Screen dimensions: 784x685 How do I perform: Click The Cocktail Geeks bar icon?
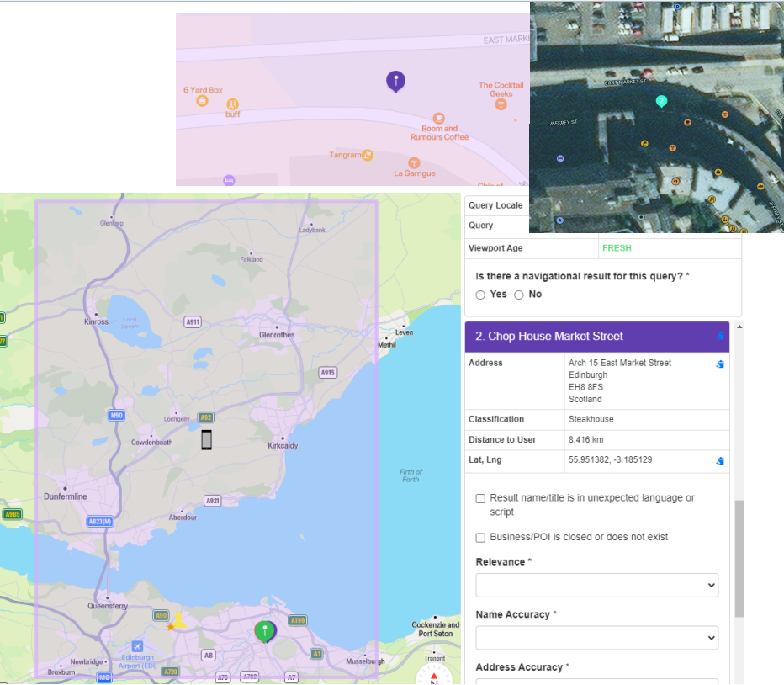tap(501, 104)
